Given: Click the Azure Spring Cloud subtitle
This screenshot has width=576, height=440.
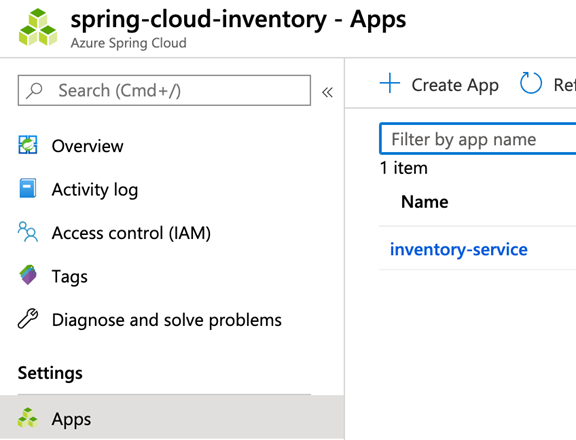Looking at the screenshot, I should coord(129,43).
